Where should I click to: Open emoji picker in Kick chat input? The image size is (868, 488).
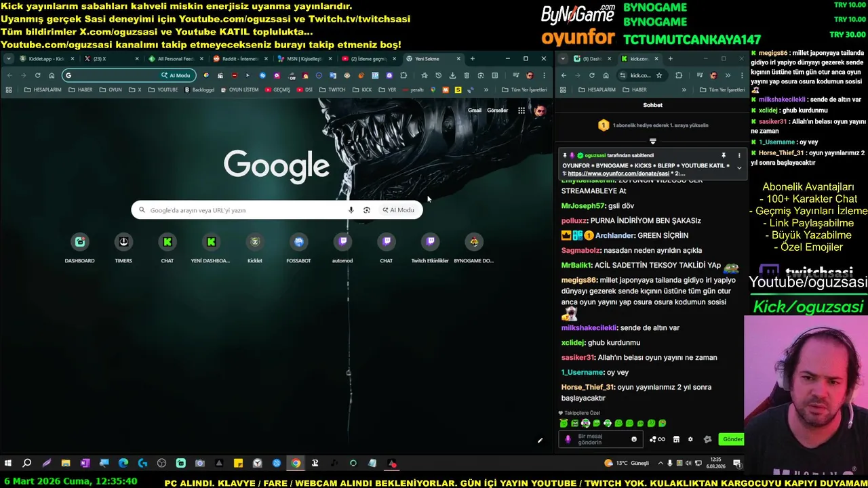pyautogui.click(x=634, y=439)
